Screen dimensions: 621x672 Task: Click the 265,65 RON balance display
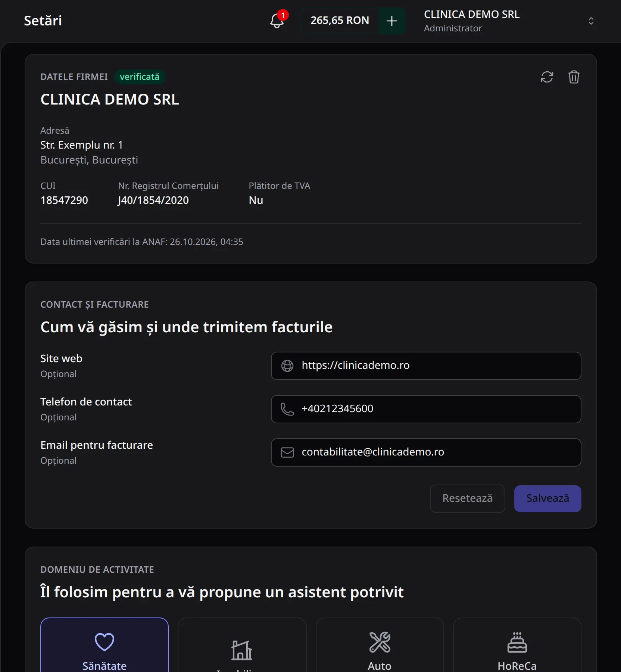click(340, 21)
